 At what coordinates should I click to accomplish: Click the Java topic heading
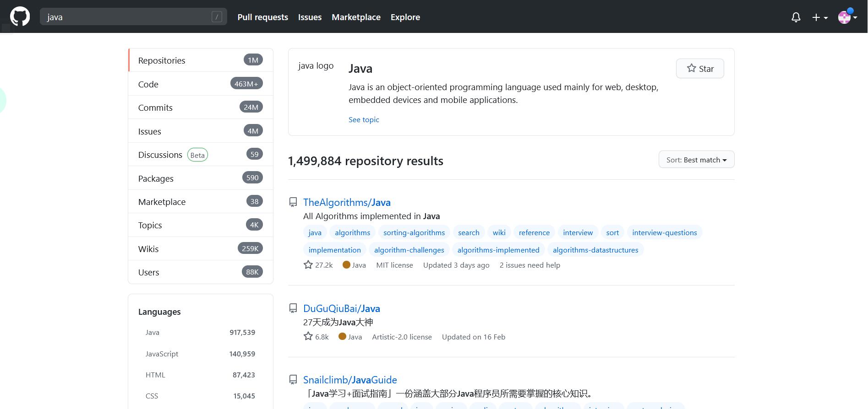[360, 69]
